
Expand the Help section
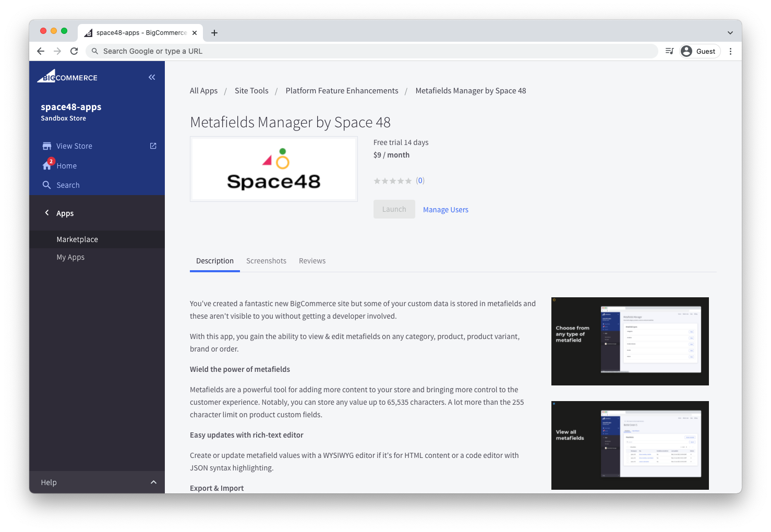click(x=97, y=482)
